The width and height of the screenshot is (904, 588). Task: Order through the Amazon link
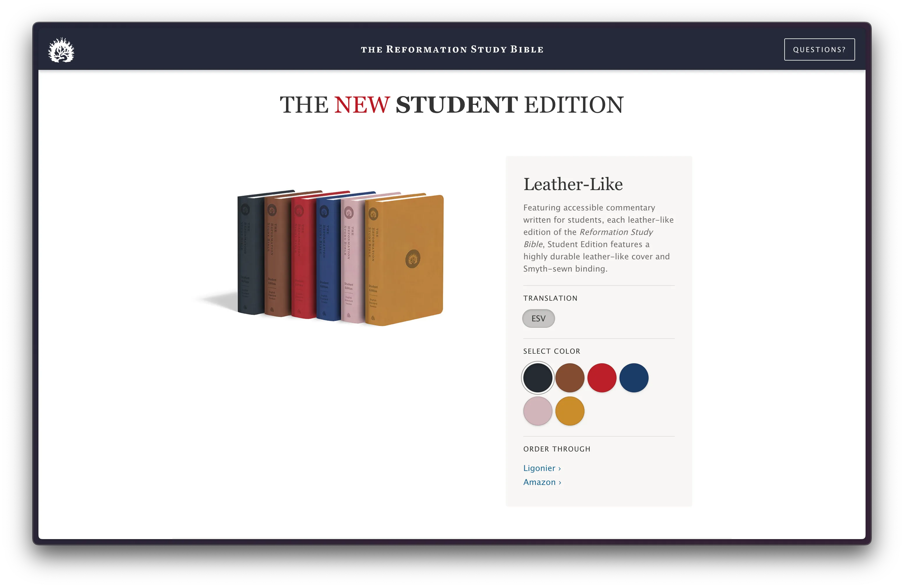coord(542,482)
